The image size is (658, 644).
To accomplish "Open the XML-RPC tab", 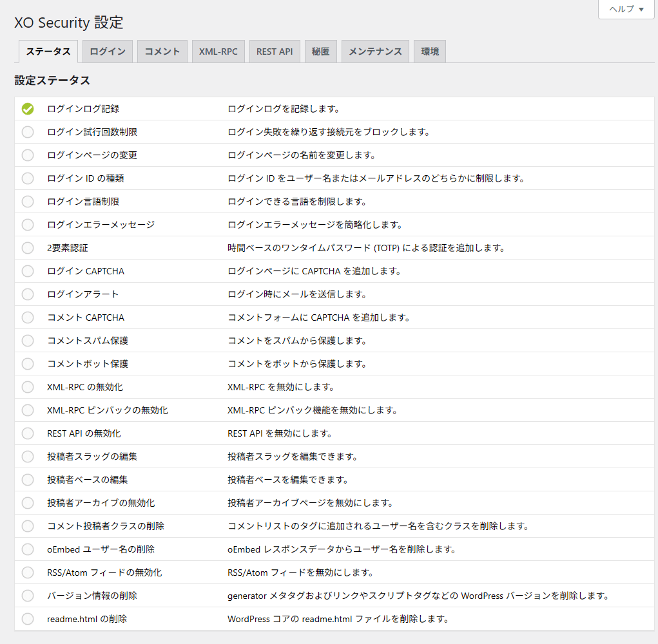I will tap(218, 52).
